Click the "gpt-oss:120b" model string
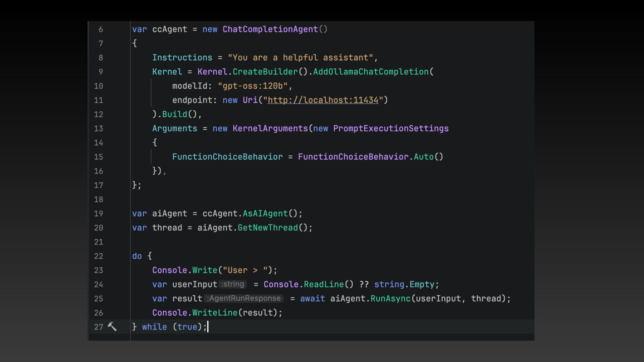Image resolution: width=644 pixels, height=362 pixels. [x=253, y=86]
